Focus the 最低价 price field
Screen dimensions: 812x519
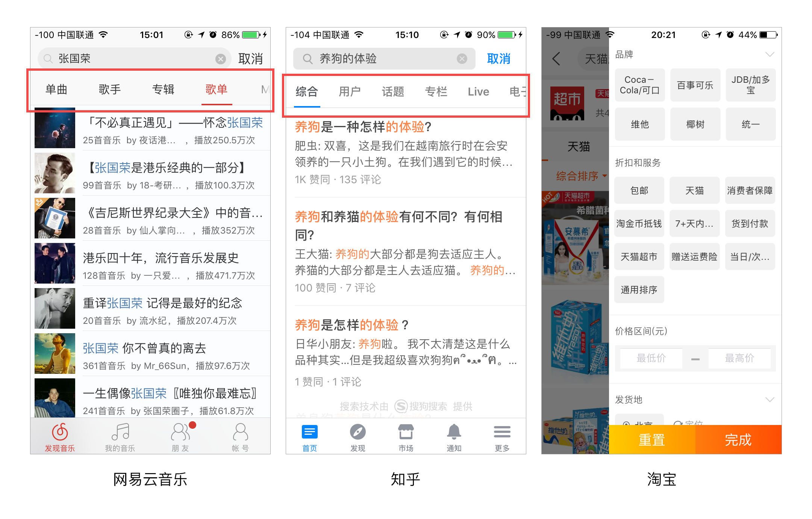point(651,358)
